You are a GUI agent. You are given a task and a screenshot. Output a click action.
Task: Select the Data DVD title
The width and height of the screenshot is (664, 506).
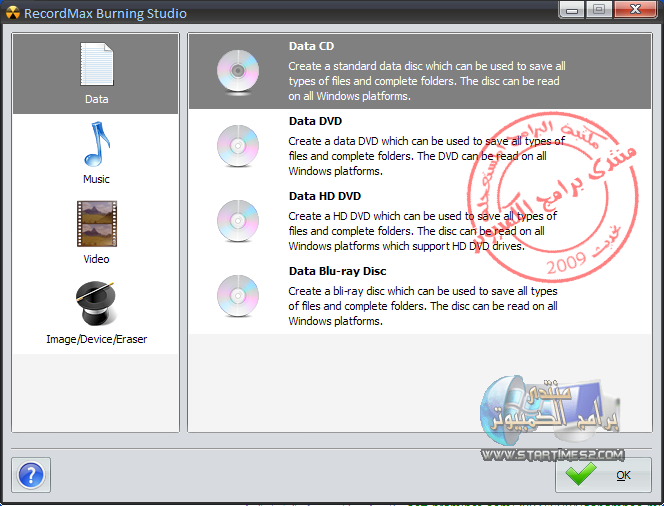[x=315, y=121]
